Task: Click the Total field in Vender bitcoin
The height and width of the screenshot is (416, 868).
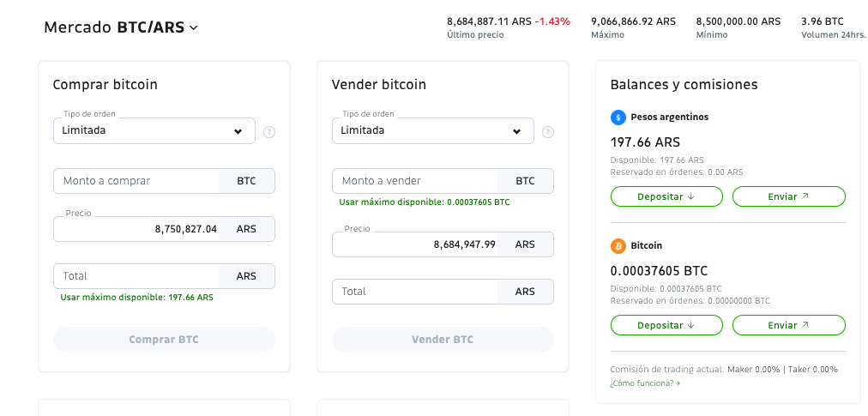Action: (x=416, y=292)
